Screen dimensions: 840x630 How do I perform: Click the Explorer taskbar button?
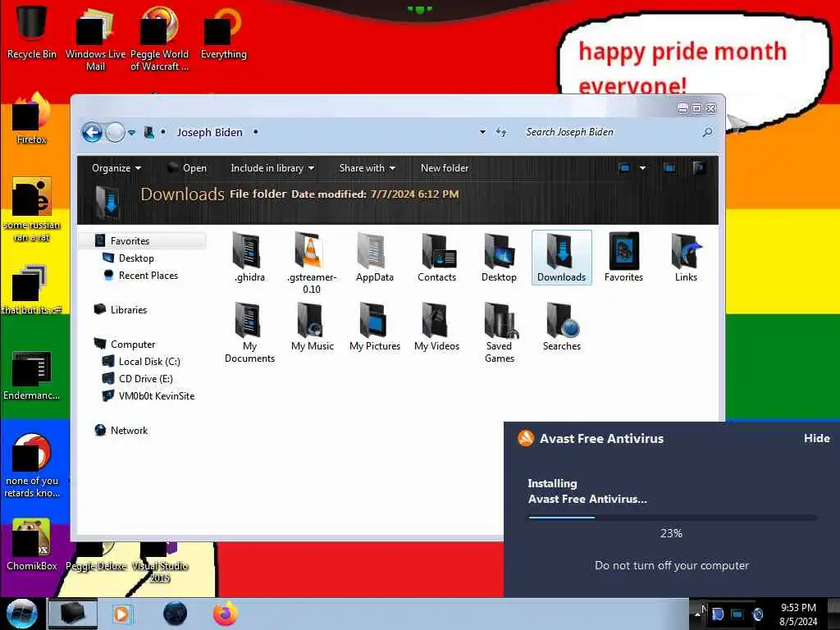point(73,614)
